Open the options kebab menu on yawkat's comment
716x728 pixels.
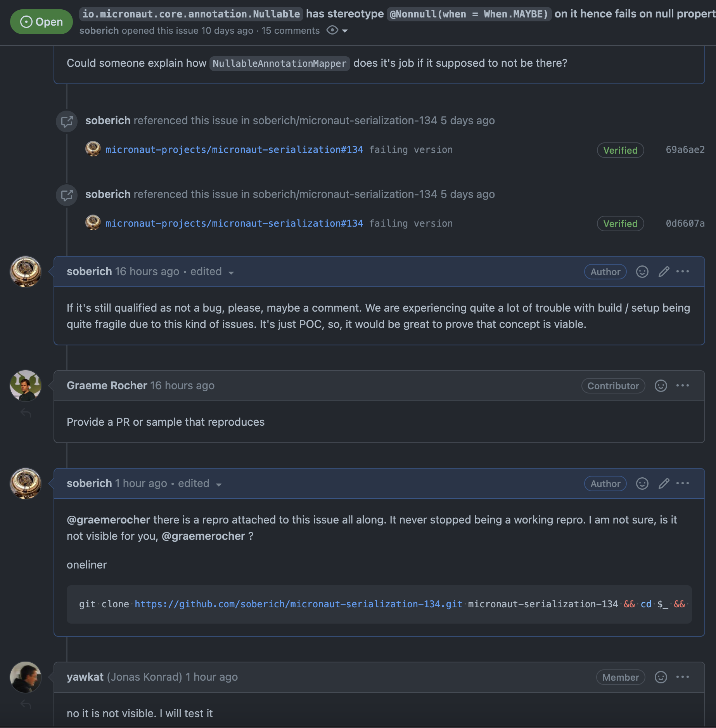point(683,677)
